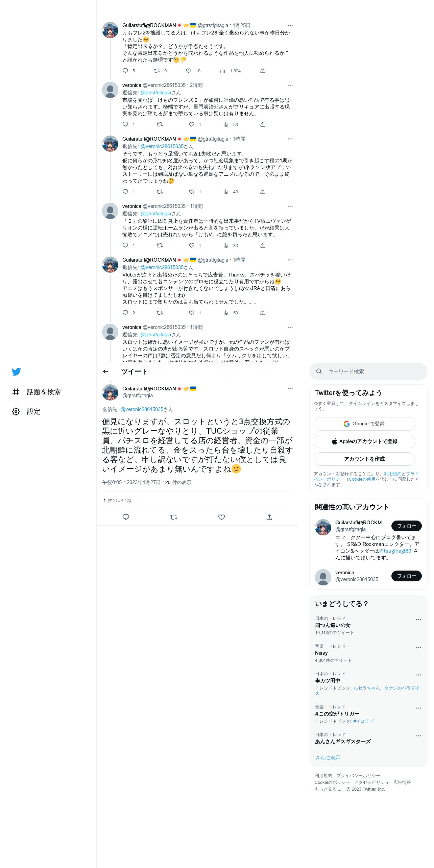Screen dimensions: 434x868
Task: Open more options on main tweet
Action: pos(290,389)
